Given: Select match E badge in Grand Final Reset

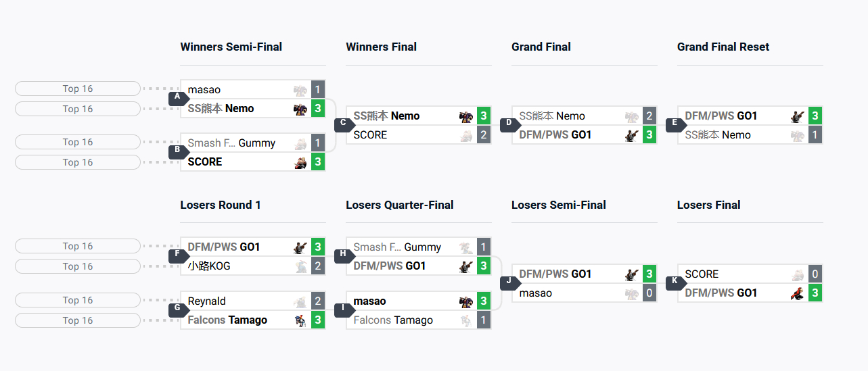Looking at the screenshot, I should [x=675, y=124].
